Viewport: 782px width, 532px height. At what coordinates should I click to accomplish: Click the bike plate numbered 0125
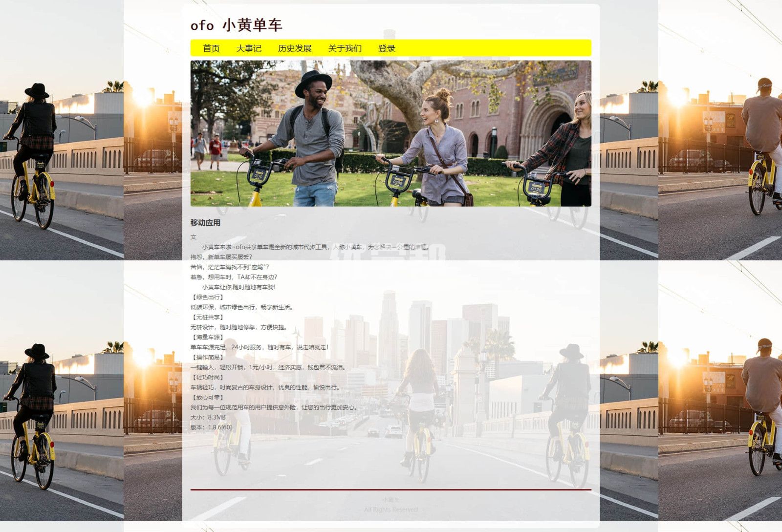[536, 189]
